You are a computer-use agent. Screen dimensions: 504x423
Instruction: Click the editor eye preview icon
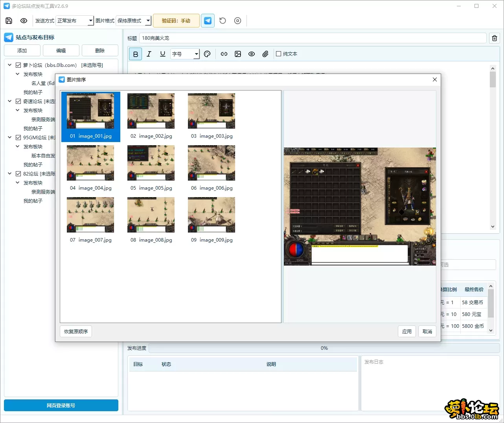(252, 54)
